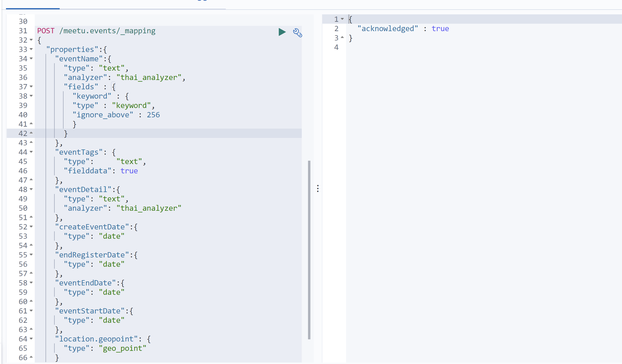Fold the fields block at line 37
This screenshot has width=622, height=364.
click(x=31, y=86)
